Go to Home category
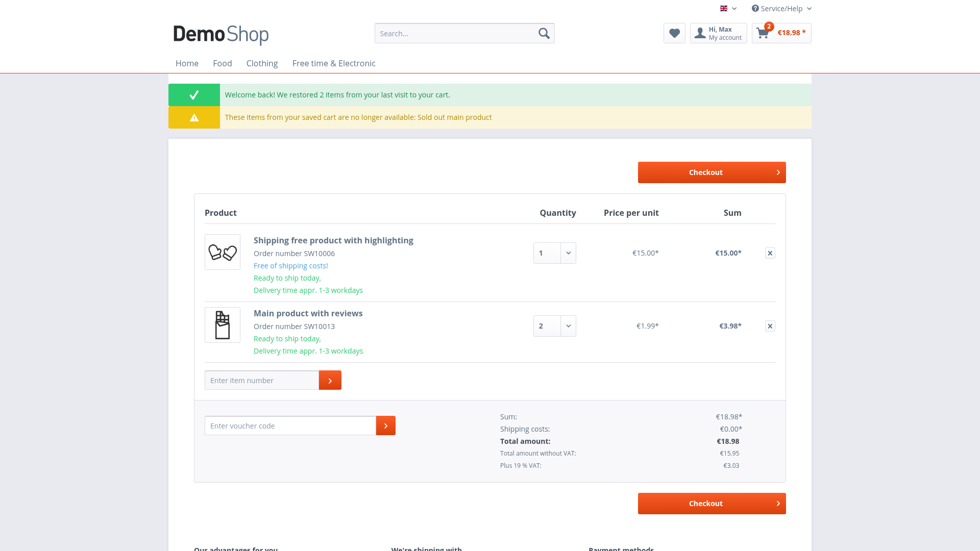Image resolution: width=980 pixels, height=551 pixels. [187, 63]
